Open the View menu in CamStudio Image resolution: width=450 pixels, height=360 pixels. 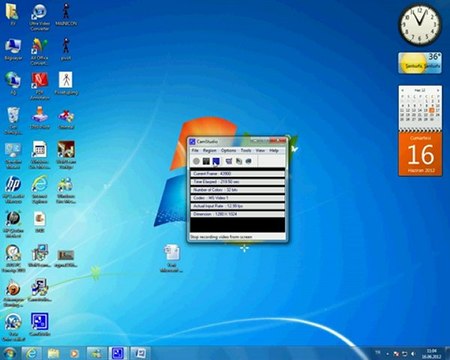click(260, 151)
